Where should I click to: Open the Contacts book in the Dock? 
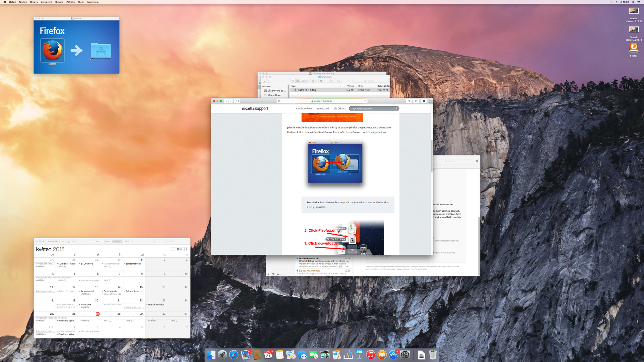257,354
